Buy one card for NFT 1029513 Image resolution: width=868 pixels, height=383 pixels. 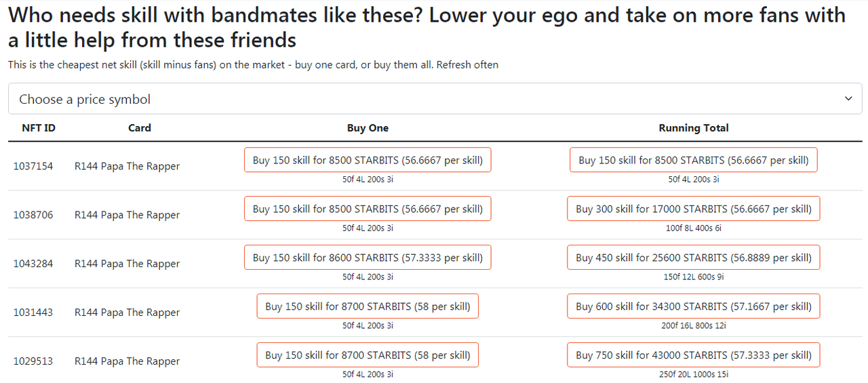tap(368, 355)
